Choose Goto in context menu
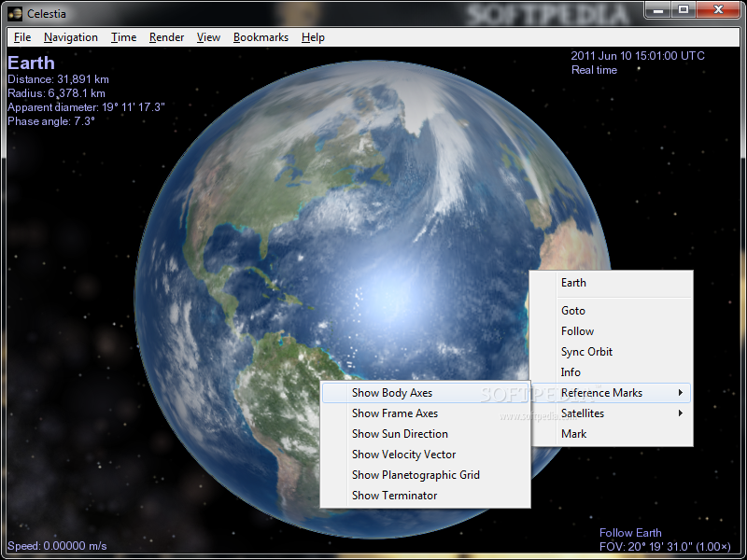This screenshot has height=560, width=747. [x=612, y=311]
